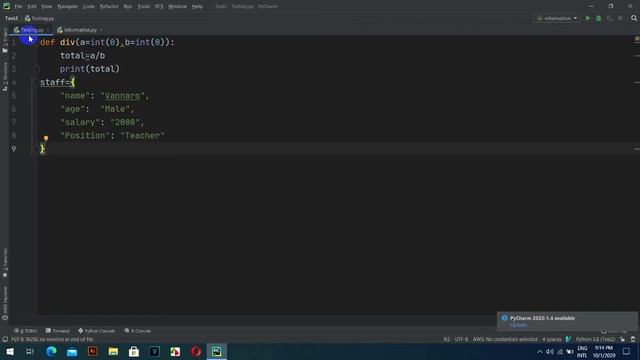This screenshot has width=640, height=360.
Task: Show hidden system tray icons chevron
Action: (540, 352)
